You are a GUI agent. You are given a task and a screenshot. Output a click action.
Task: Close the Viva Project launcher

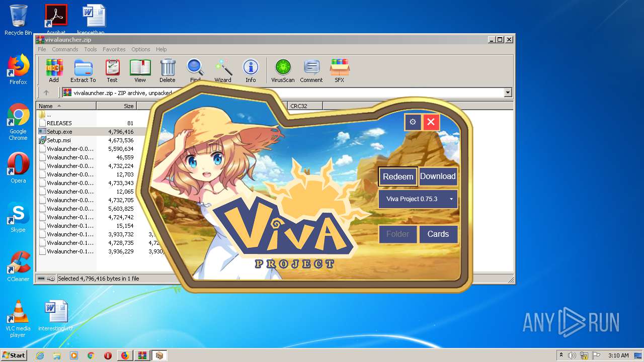click(431, 122)
